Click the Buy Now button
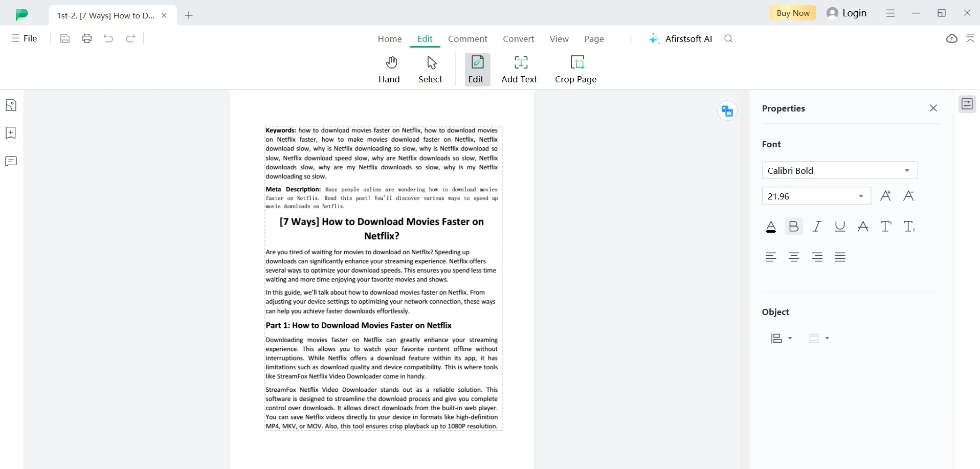 [x=793, y=13]
